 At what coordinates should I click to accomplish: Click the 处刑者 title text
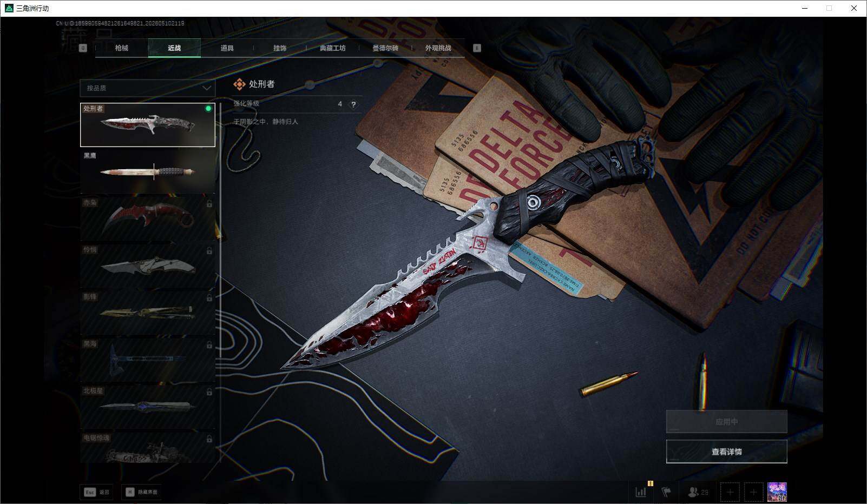[262, 84]
